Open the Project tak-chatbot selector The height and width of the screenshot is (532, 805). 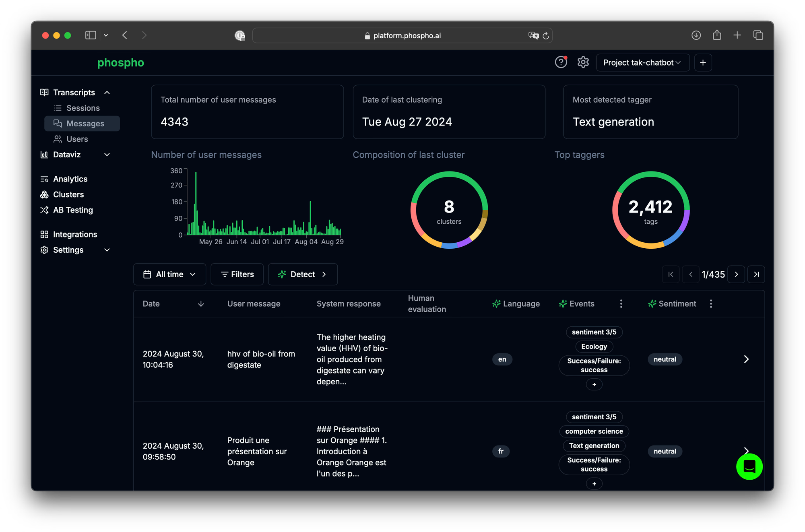pos(642,62)
